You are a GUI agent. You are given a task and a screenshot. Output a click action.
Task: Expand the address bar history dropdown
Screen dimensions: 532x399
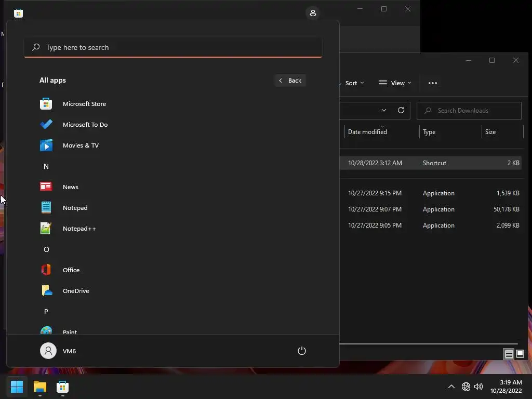coord(384,110)
